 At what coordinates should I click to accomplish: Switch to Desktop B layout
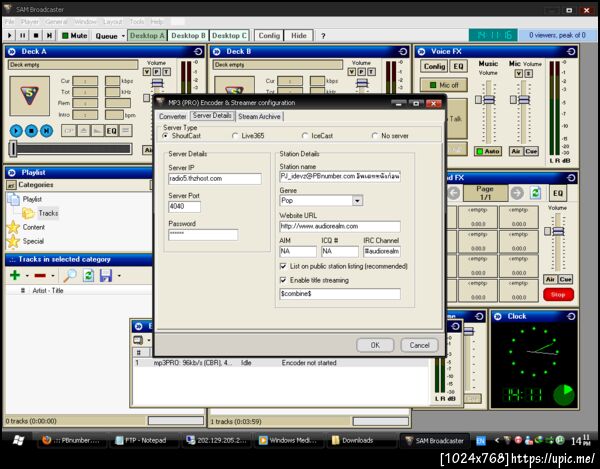[x=188, y=36]
